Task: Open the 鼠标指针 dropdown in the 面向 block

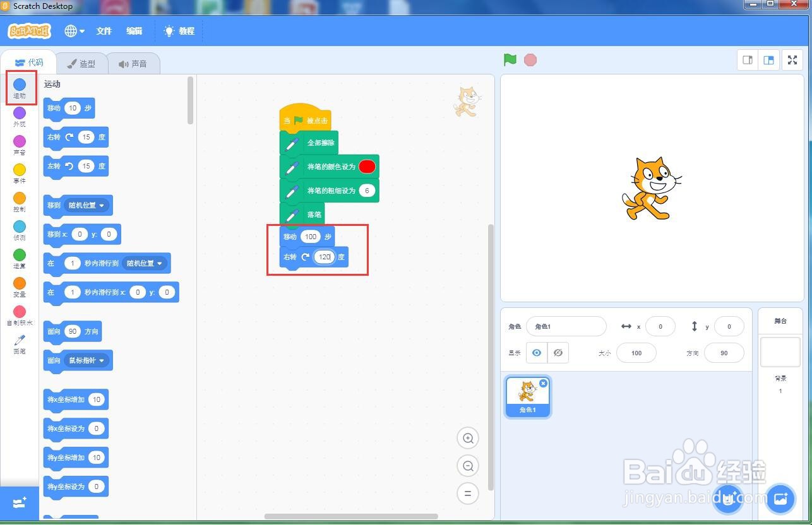Action: pyautogui.click(x=87, y=360)
